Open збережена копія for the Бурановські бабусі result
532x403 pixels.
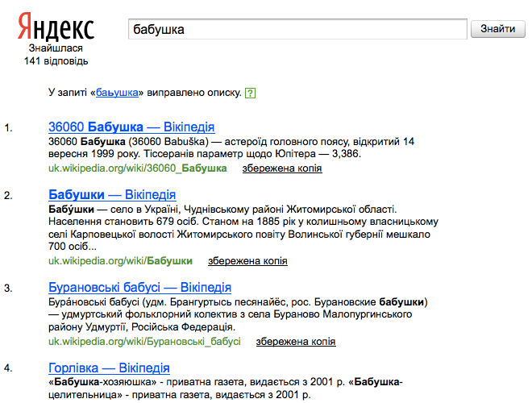295,342
